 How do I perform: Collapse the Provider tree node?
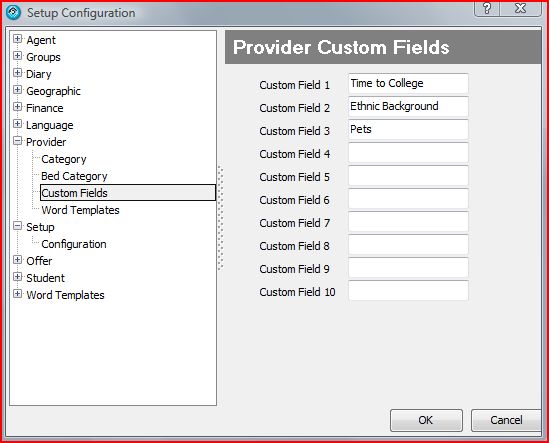17,141
